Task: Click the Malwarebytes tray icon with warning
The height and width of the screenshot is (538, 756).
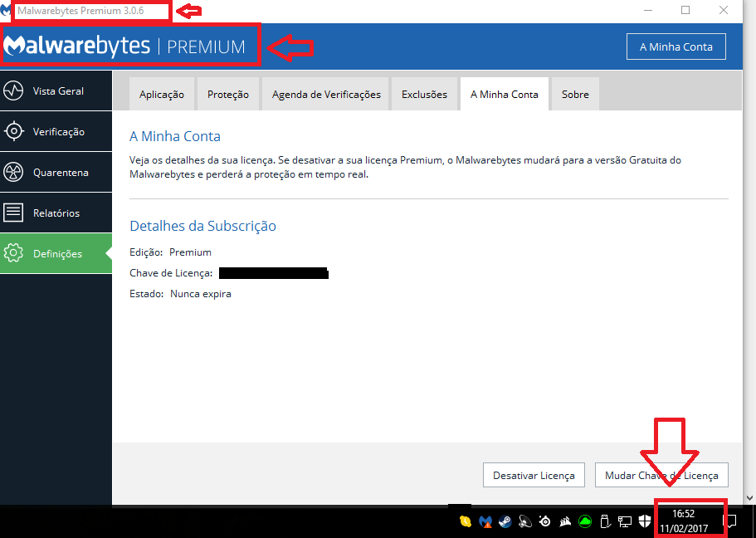Action: [485, 521]
